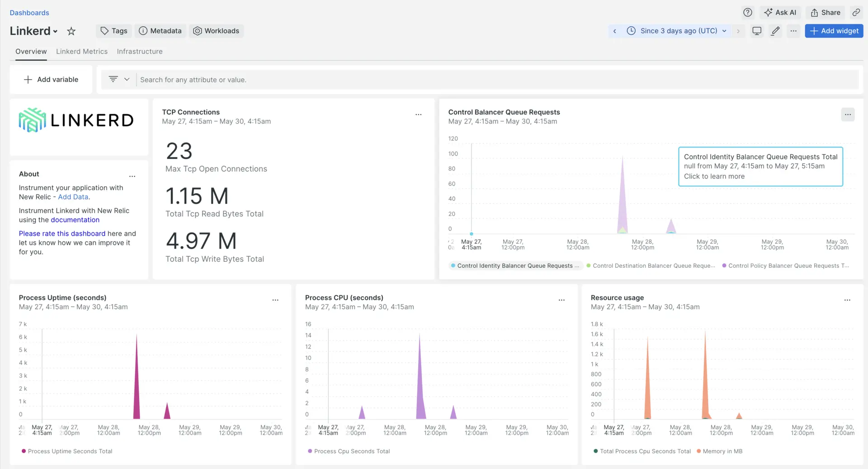This screenshot has width=868, height=469.
Task: Open the help question mark icon
Action: 748,13
